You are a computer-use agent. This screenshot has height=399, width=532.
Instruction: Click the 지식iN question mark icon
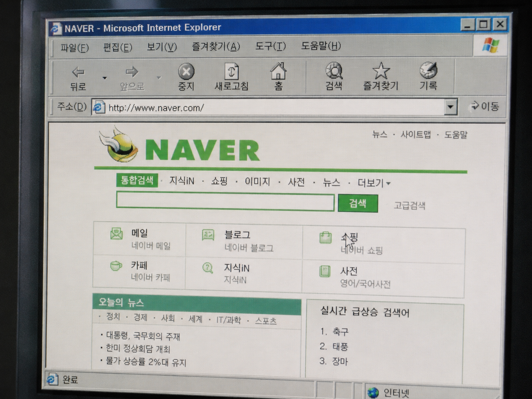coord(208,268)
